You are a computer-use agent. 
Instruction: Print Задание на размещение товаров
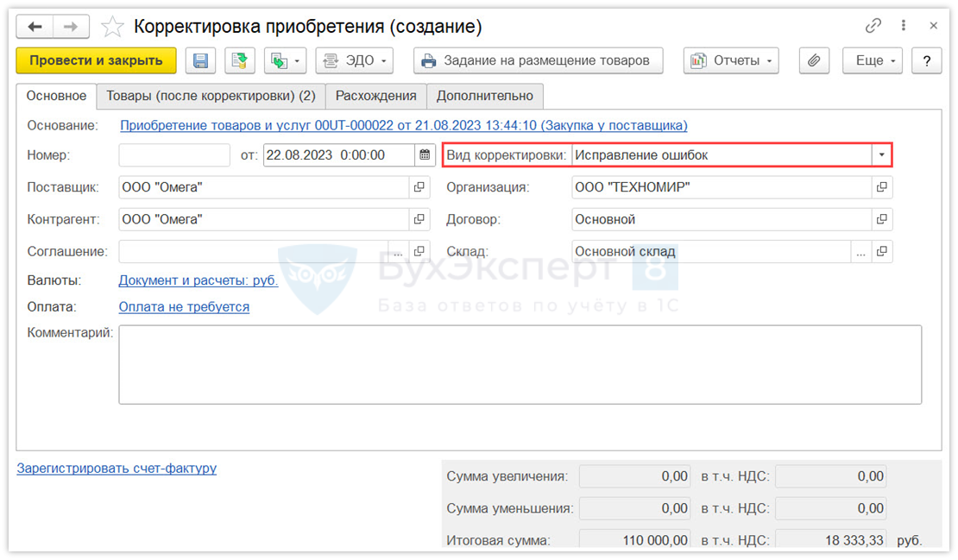[538, 60]
